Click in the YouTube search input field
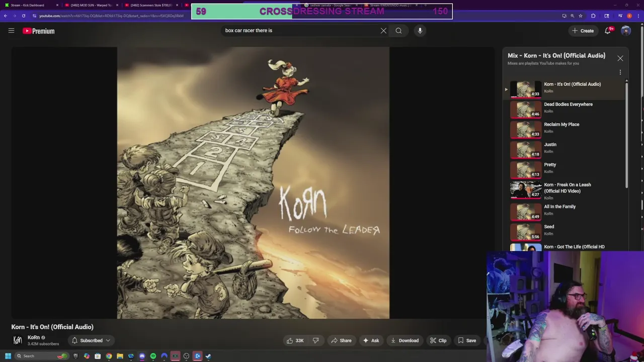644x362 pixels. point(301,31)
